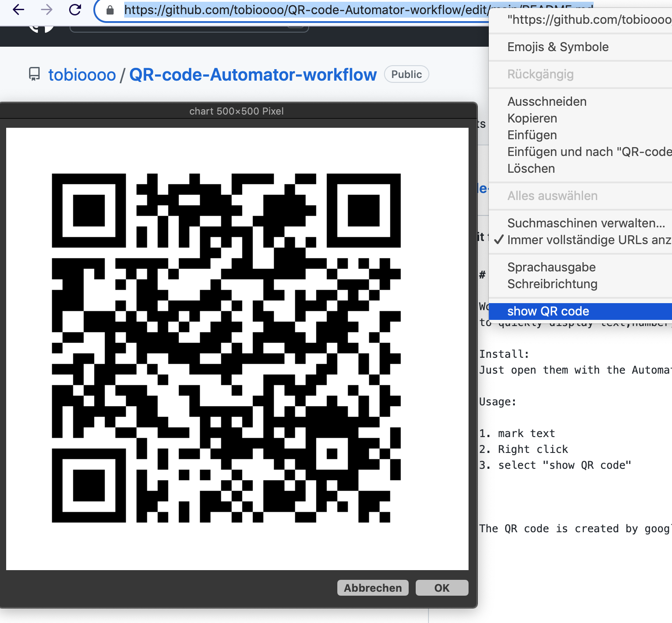The height and width of the screenshot is (623, 672).
Task: Dismiss the dialog via Abbrechen
Action: pos(373,587)
